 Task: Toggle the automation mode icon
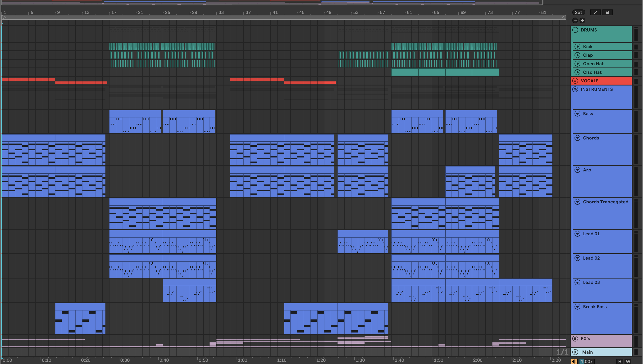pyautogui.click(x=595, y=13)
